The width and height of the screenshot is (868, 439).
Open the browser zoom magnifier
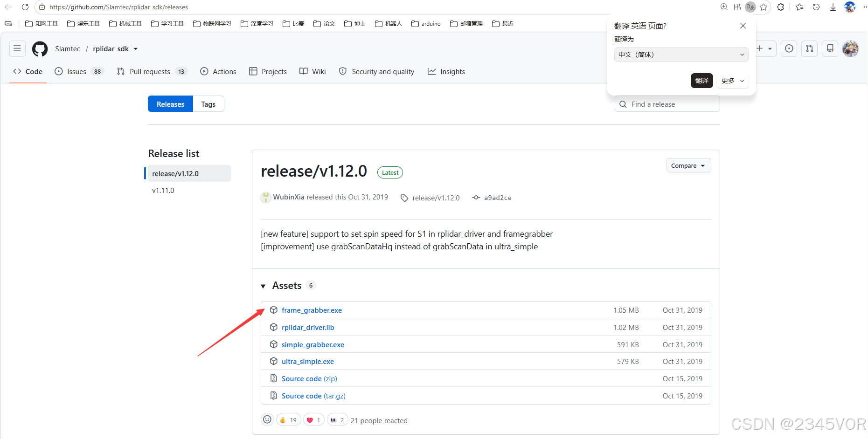pos(724,7)
